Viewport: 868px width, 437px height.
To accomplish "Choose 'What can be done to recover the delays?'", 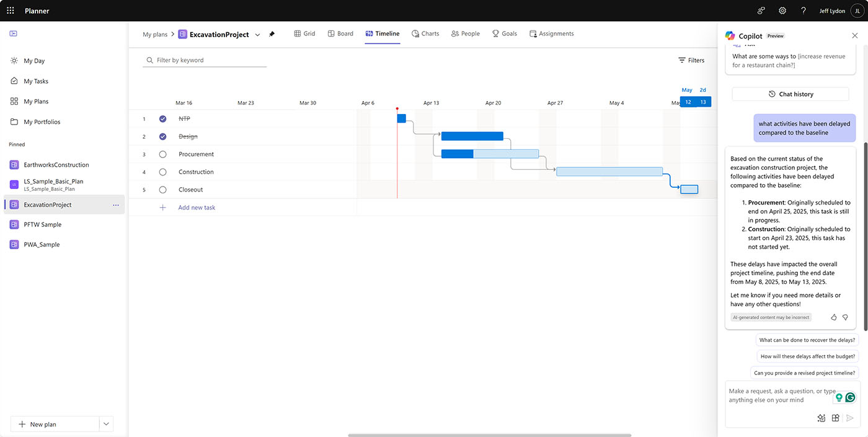I will [807, 340].
